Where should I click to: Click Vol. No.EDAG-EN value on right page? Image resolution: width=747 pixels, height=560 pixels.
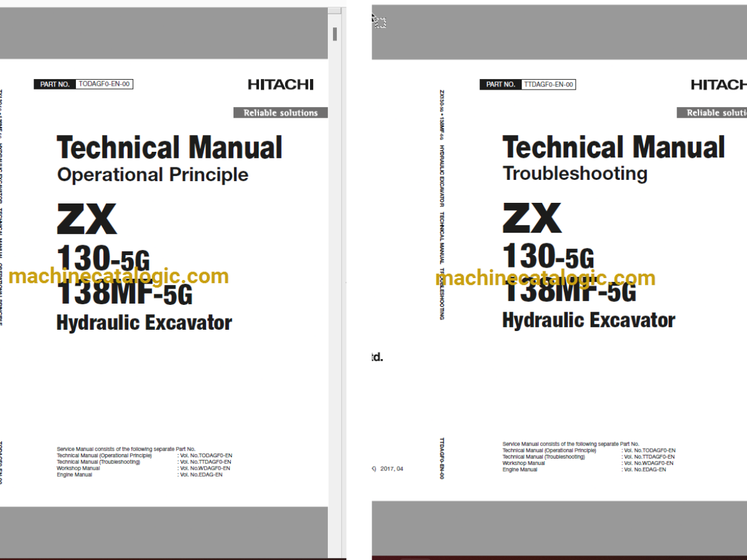pyautogui.click(x=644, y=470)
